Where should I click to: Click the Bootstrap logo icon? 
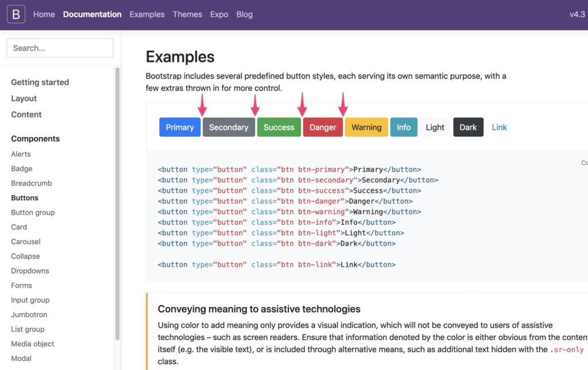coord(16,14)
